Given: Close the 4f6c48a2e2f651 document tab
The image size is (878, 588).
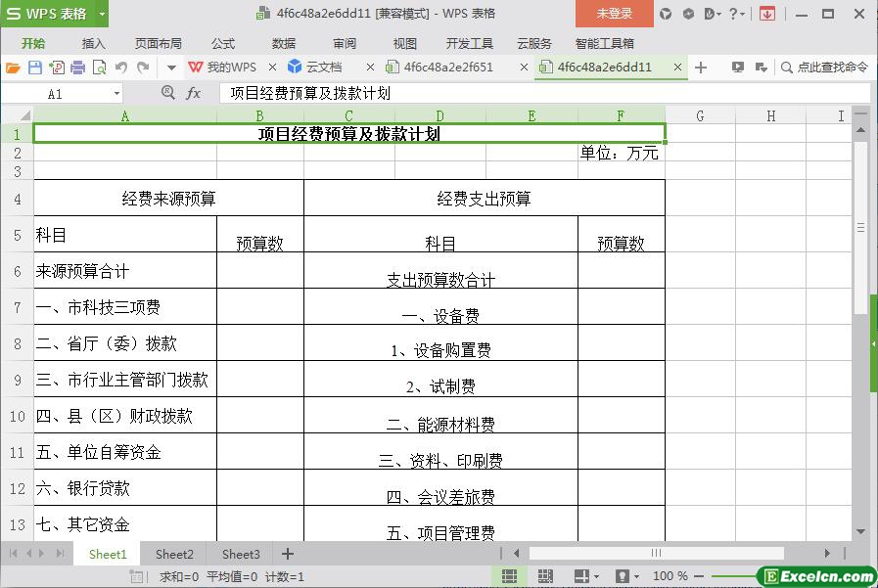Looking at the screenshot, I should click(x=524, y=68).
